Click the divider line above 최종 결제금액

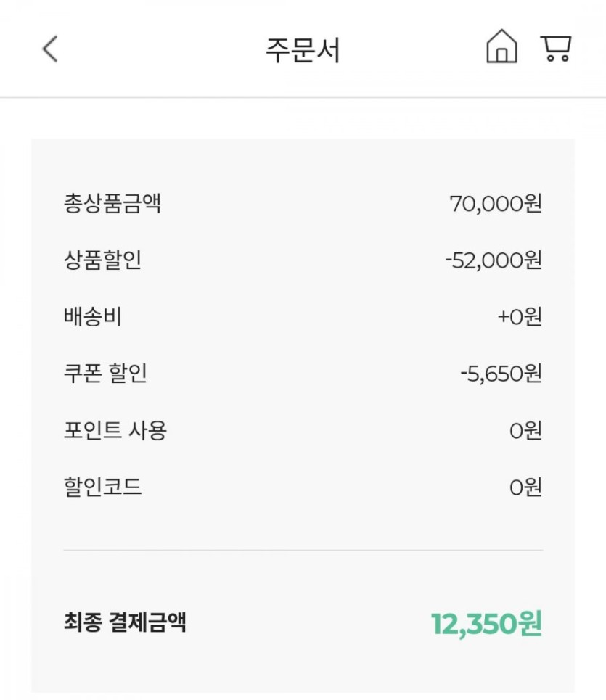[303, 551]
